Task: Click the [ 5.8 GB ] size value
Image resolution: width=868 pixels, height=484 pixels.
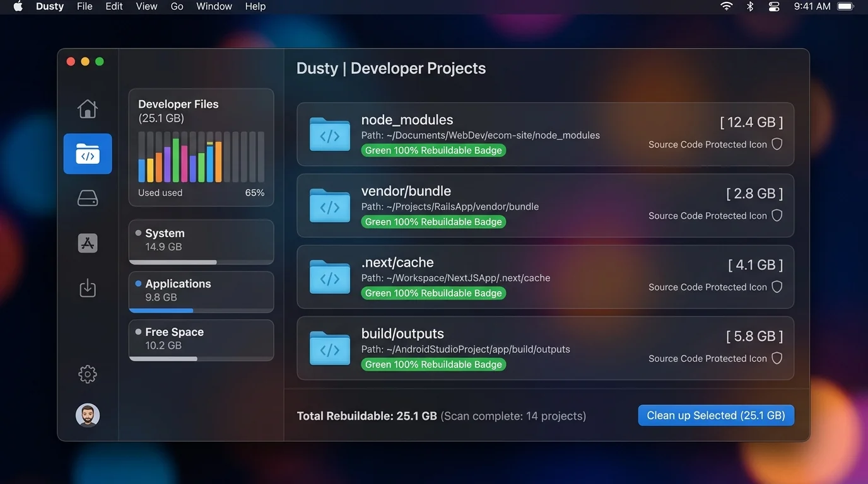Action: 754,336
